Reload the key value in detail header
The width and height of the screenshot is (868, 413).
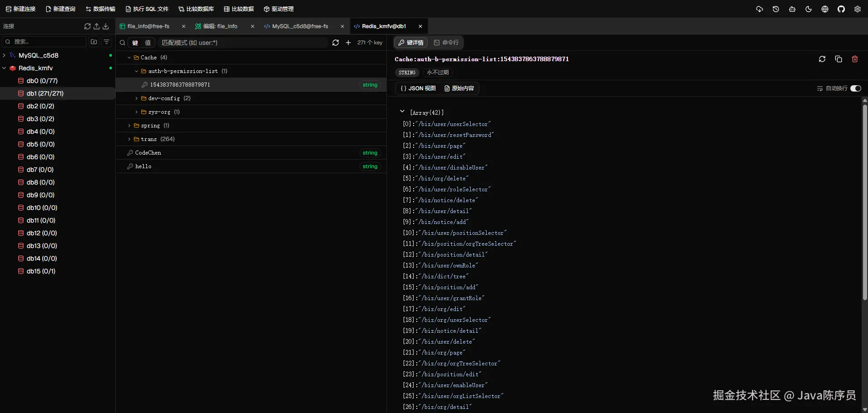coord(822,59)
